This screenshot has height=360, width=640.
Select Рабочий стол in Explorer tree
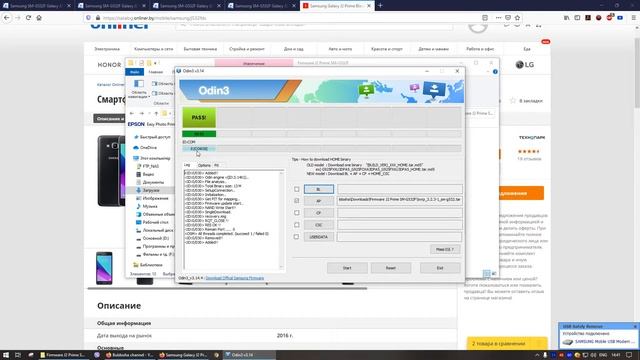click(156, 222)
